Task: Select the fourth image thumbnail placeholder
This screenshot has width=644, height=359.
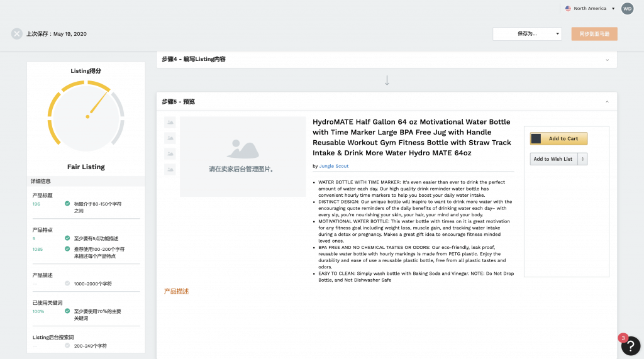Action: coord(170,170)
